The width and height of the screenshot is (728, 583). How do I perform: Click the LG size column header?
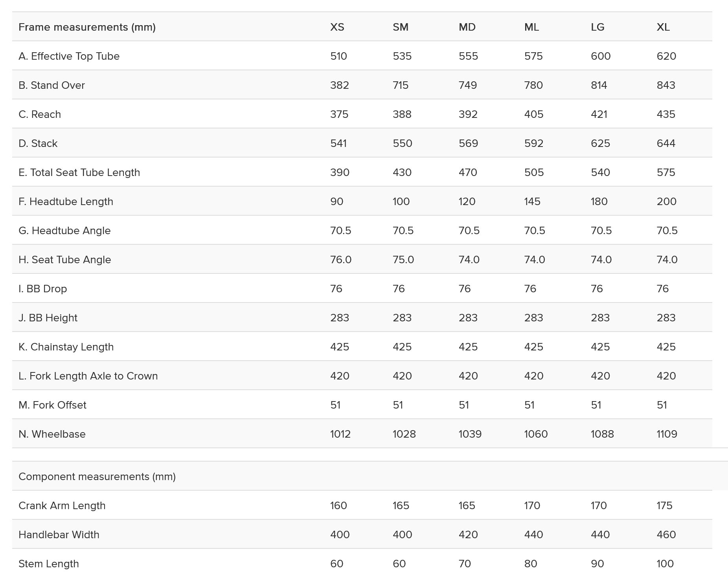pos(597,27)
